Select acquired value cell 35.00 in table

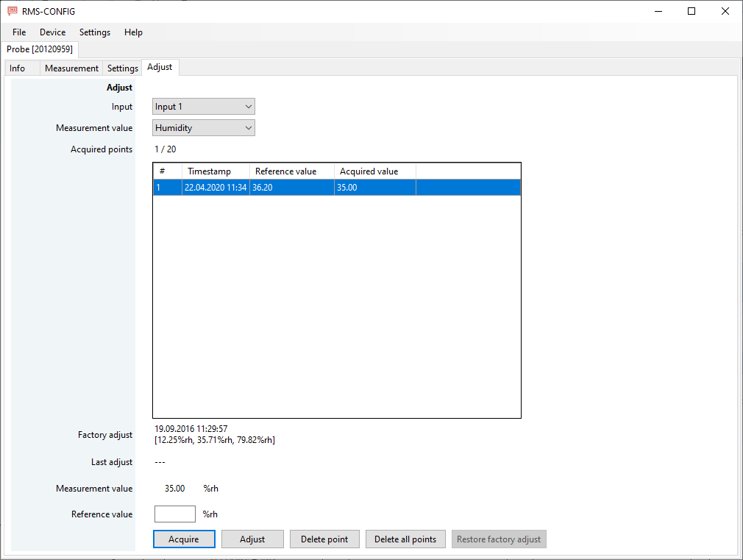pos(375,188)
